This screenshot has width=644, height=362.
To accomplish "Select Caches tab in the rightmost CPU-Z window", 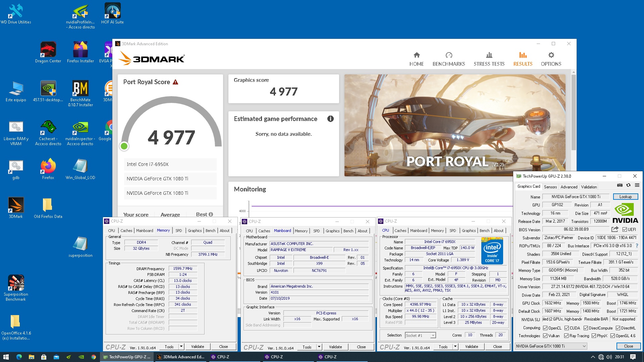I will coord(400,231).
